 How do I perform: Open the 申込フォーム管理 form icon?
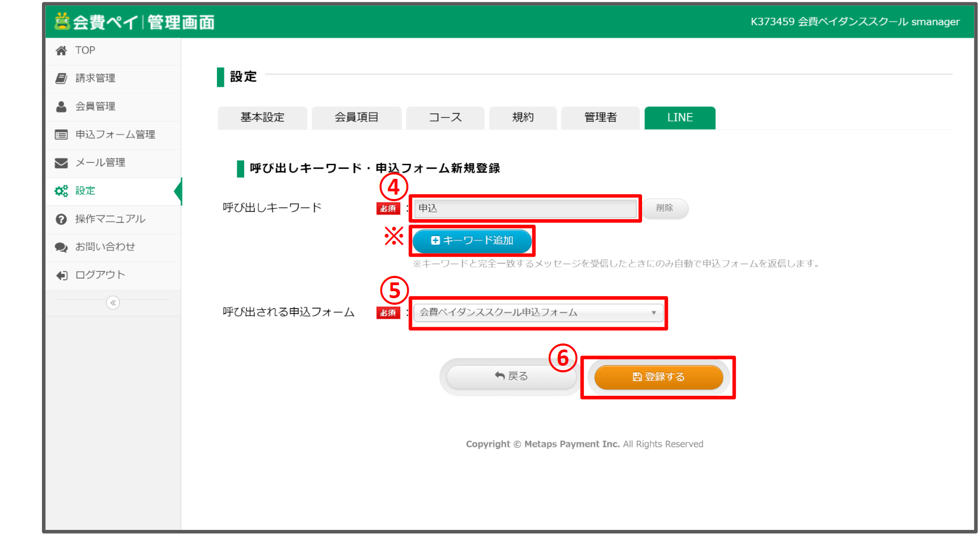click(61, 135)
